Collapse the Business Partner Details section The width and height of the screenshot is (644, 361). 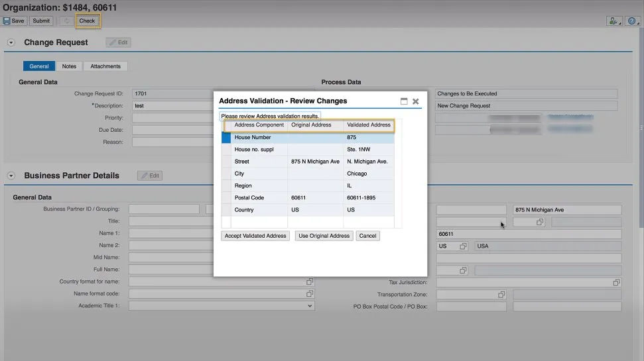tap(11, 176)
